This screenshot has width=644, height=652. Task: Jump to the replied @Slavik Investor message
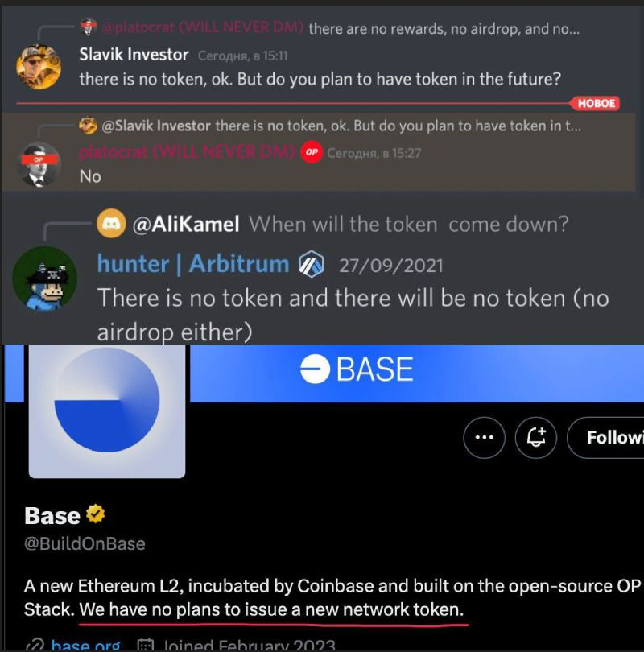click(341, 126)
